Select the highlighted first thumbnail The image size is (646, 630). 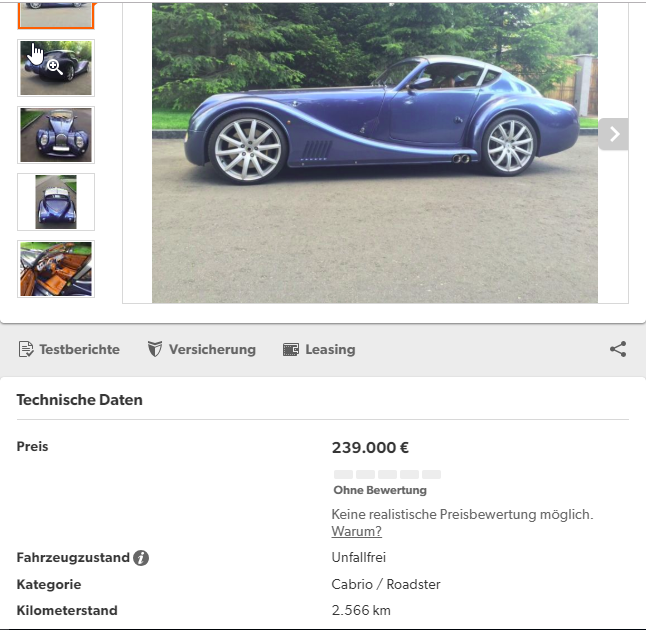click(56, 15)
